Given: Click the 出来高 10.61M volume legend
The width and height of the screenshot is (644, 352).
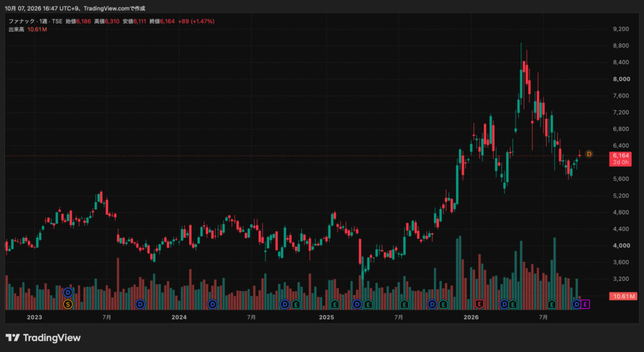Looking at the screenshot, I should 28,30.
